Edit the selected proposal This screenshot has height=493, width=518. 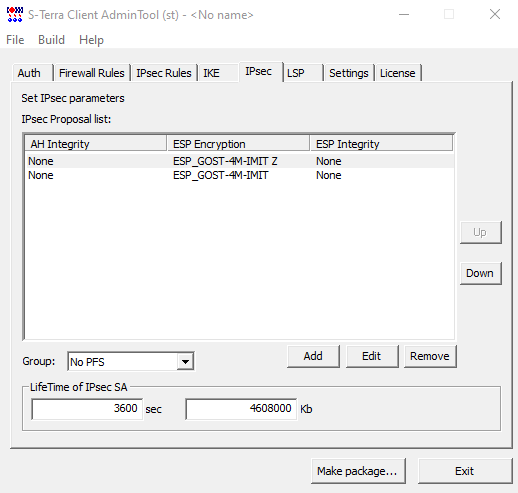click(372, 356)
